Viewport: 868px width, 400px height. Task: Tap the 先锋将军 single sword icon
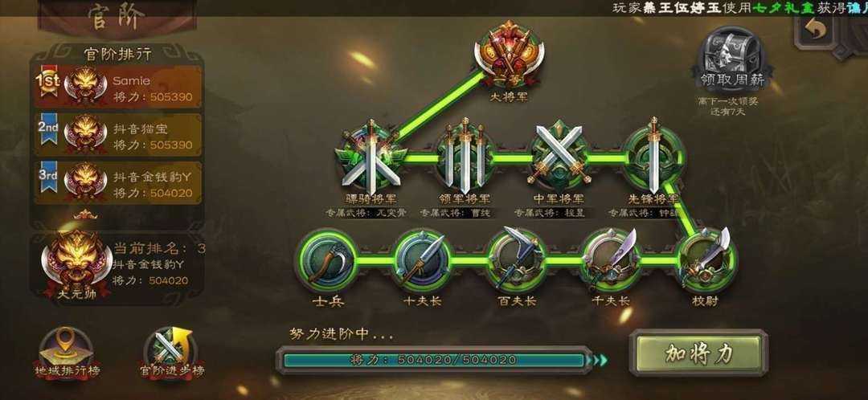click(x=653, y=156)
